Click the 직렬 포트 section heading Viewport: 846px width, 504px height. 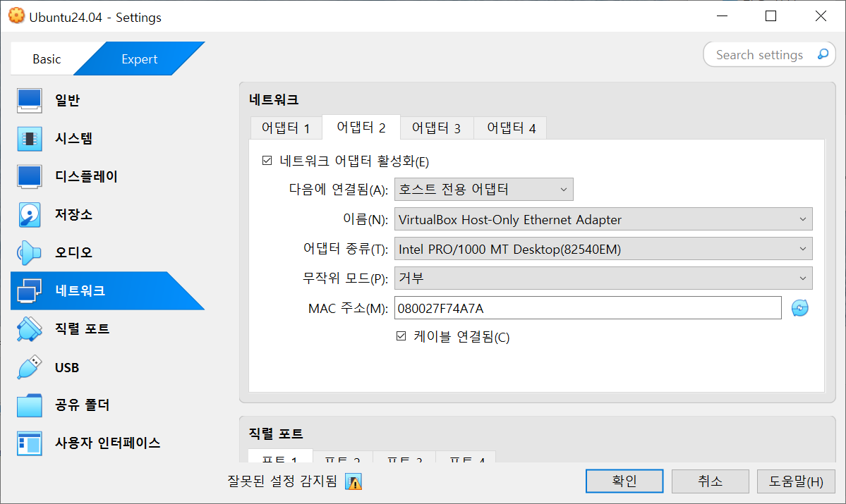pos(276,434)
